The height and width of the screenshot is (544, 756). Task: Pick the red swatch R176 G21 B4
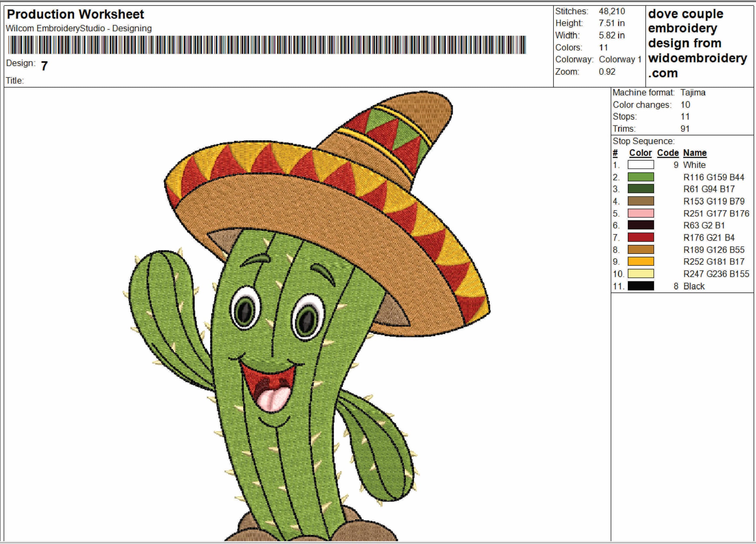pos(641,238)
